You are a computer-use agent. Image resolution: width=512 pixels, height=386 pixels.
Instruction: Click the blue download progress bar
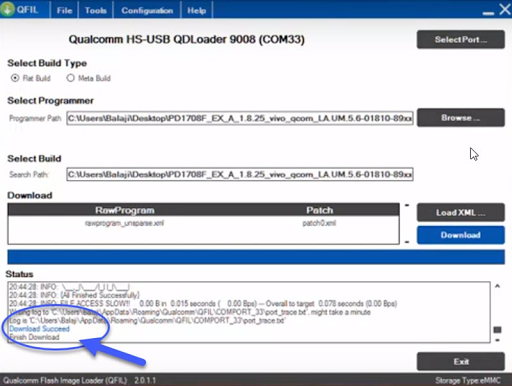[x=256, y=257]
